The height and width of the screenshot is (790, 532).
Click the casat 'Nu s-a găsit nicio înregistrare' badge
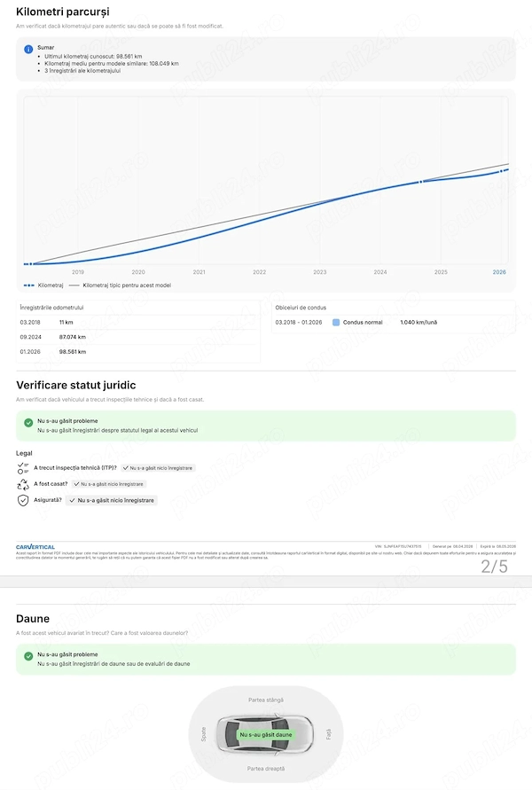click(109, 484)
